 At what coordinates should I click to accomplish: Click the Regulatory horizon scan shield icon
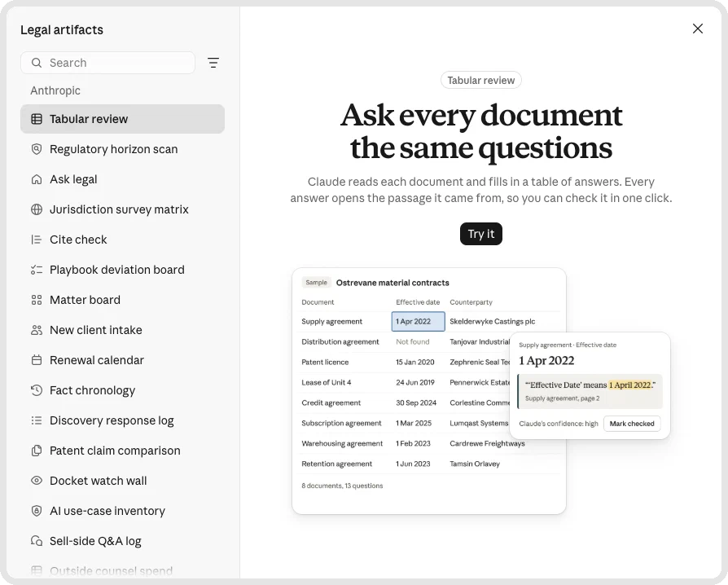coord(36,149)
